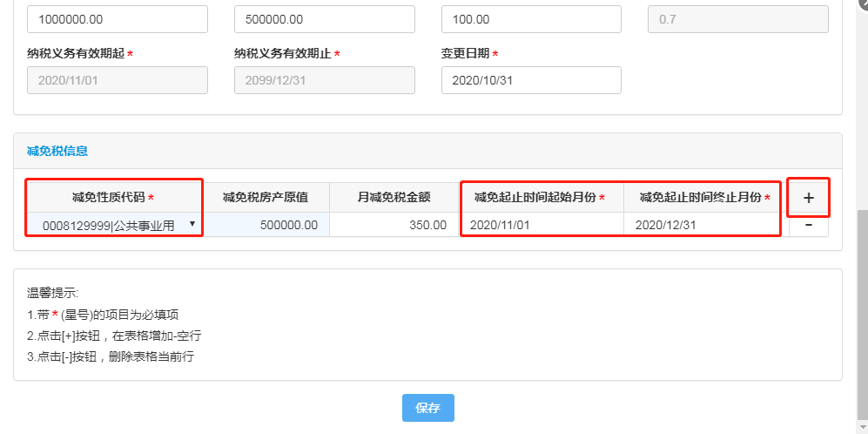Click the 500000.00 input field at top
The image size is (868, 434).
pos(325,19)
